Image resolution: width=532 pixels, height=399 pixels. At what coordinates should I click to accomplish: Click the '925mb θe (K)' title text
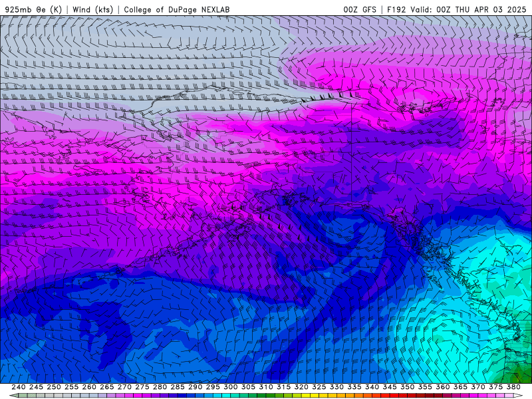33,9
